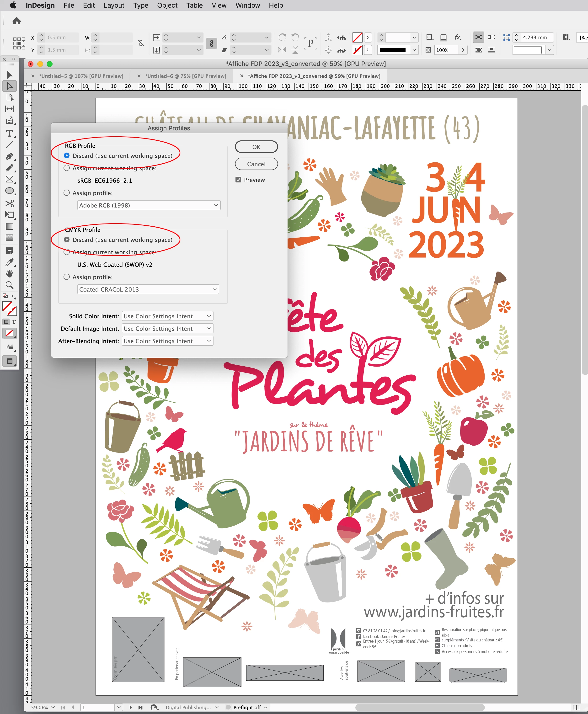
Task: Switch to the Untitled-6 document tab
Action: tap(185, 76)
